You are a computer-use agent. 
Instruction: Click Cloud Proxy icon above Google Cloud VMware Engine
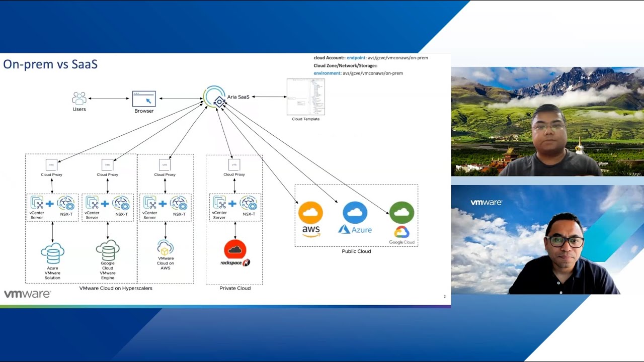point(107,165)
